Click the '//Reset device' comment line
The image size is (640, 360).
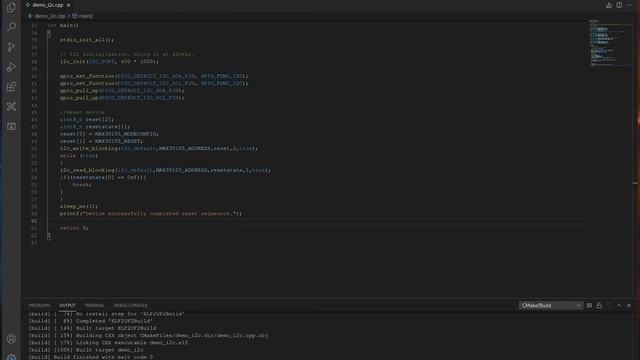82,112
